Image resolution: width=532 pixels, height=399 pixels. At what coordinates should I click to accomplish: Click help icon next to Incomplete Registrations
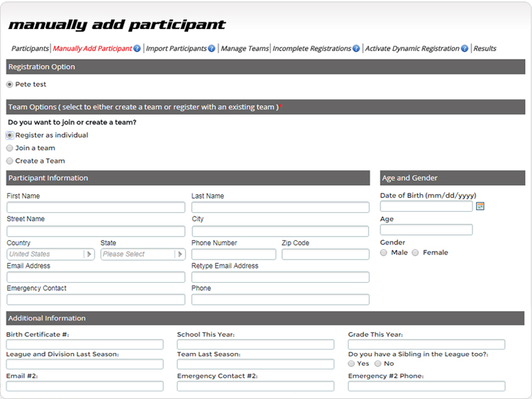pos(356,48)
